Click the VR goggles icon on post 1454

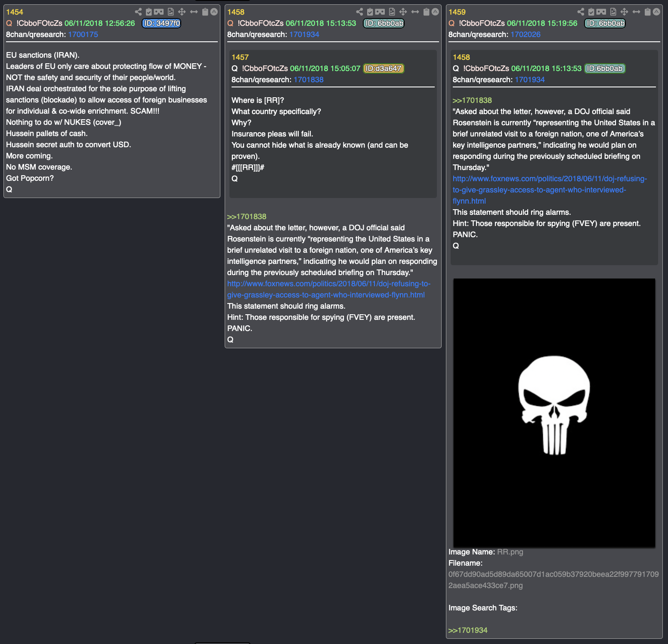click(159, 12)
